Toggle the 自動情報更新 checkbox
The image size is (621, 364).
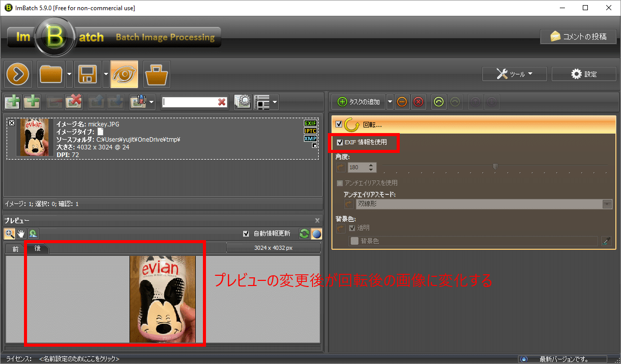[247, 233]
